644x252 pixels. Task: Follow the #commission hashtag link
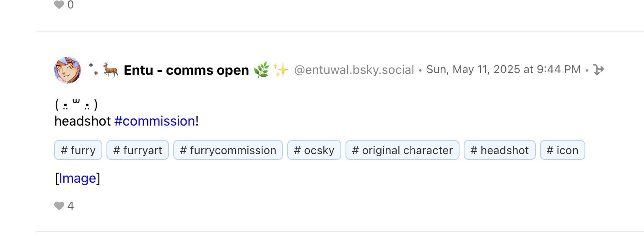154,121
